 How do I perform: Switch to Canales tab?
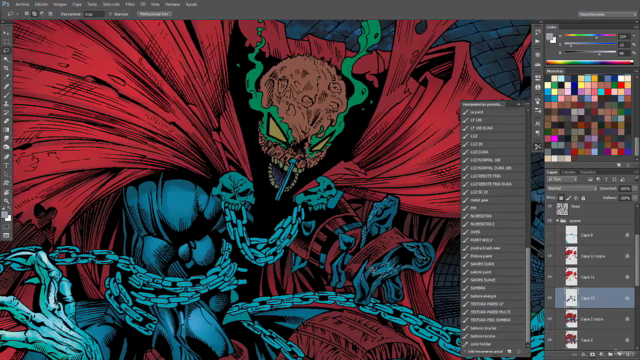(568, 172)
